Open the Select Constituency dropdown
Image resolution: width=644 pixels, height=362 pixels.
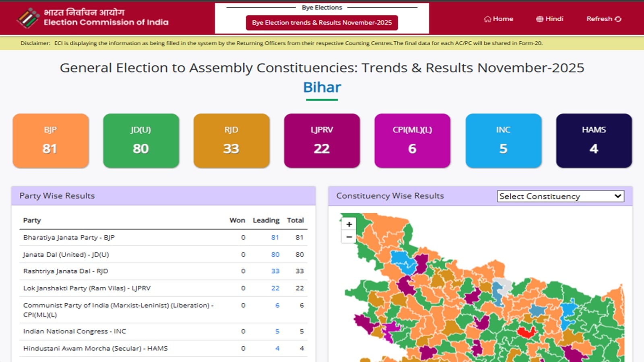(560, 196)
